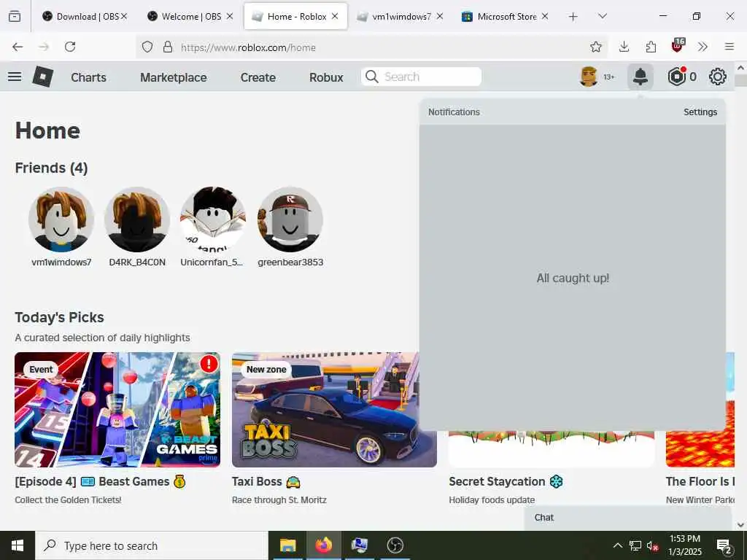
Task: Switch to the vm1wimdows7 tab
Action: [399, 17]
